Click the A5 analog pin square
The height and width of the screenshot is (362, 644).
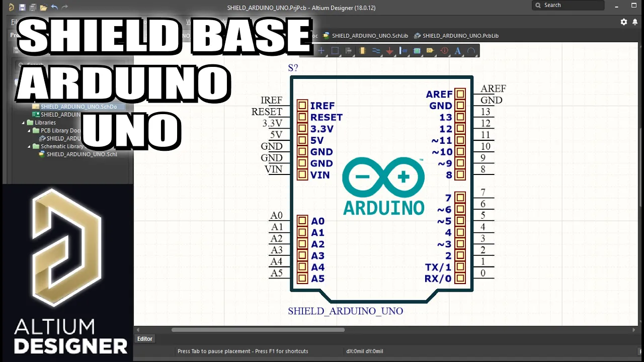302,279
